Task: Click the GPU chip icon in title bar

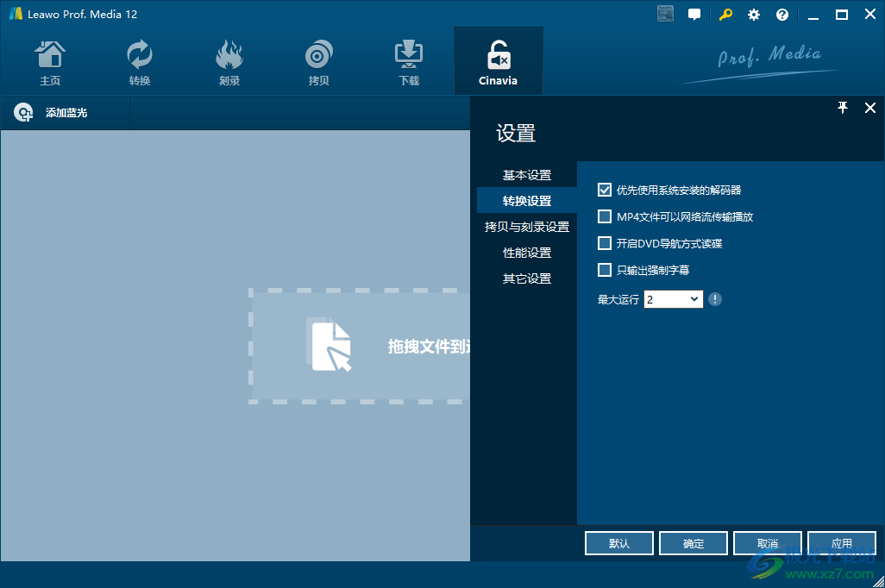Action: click(x=665, y=14)
